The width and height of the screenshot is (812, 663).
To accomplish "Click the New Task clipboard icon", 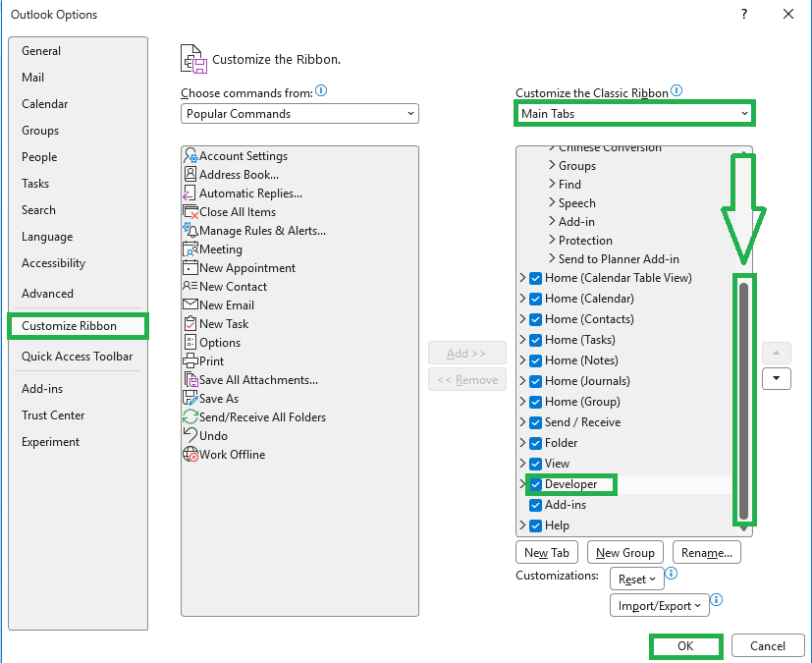I will [190, 324].
